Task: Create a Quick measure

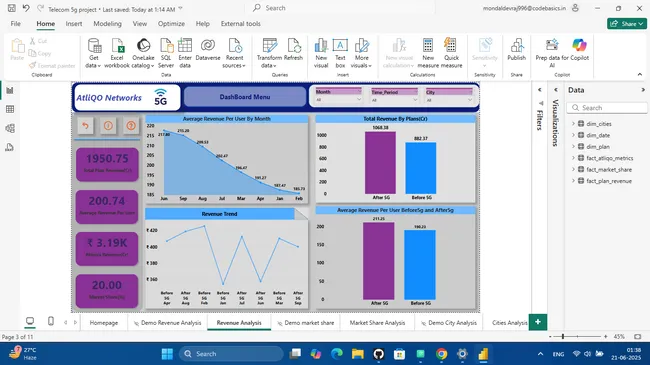Action: coord(451,46)
